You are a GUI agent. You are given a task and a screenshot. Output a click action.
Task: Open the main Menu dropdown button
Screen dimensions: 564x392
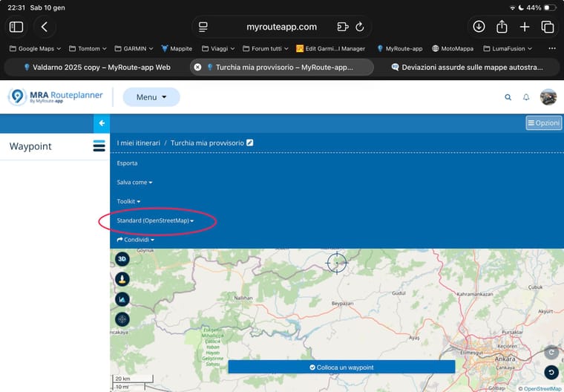click(x=151, y=97)
